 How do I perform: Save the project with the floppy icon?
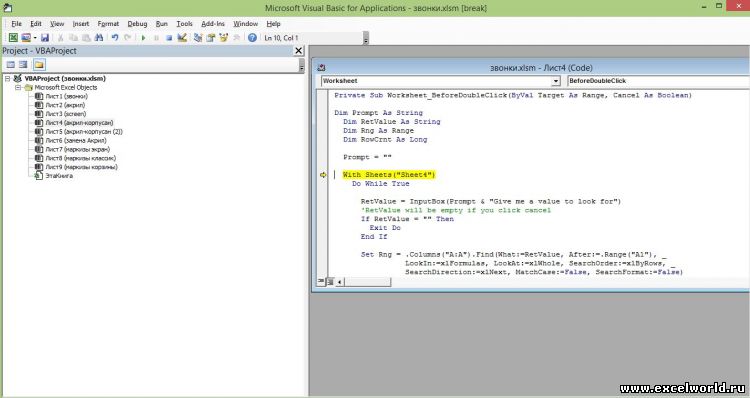click(x=45, y=38)
